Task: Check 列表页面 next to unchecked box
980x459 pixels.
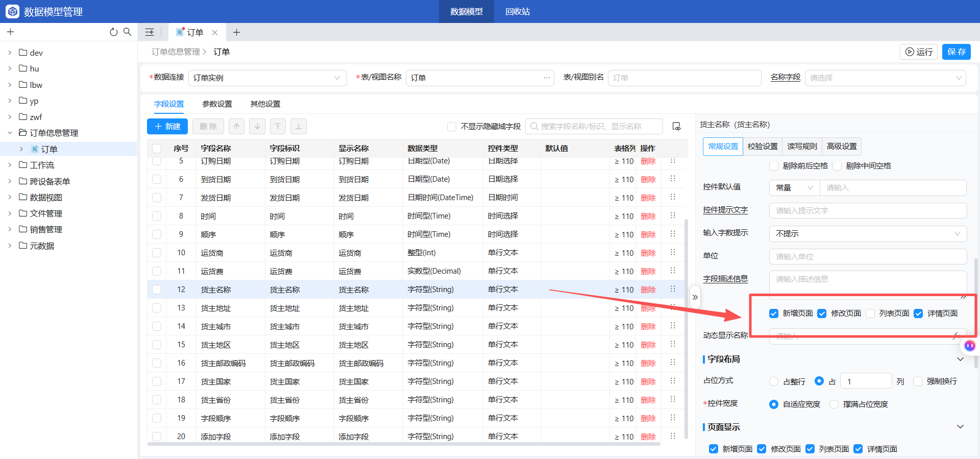Action: tap(870, 313)
